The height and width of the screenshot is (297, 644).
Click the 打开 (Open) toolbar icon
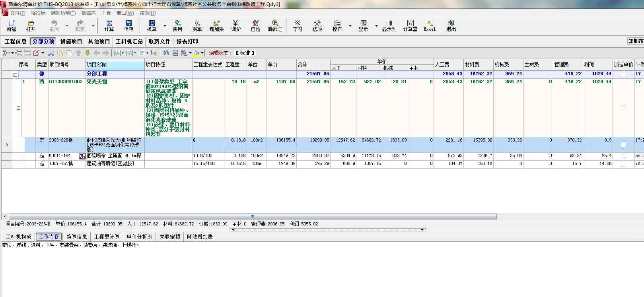click(x=31, y=26)
